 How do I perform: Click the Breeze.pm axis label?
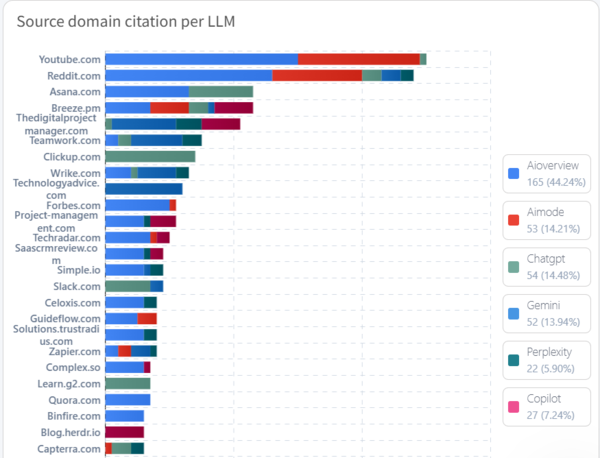76,108
